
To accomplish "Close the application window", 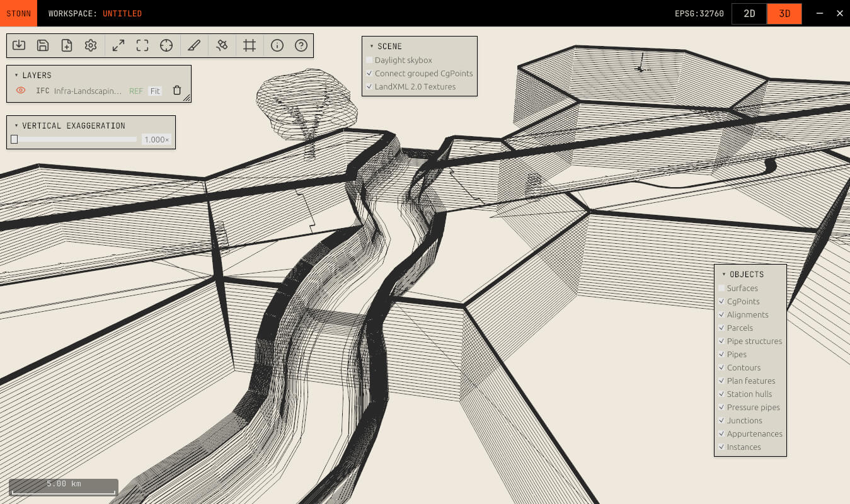I will click(839, 13).
